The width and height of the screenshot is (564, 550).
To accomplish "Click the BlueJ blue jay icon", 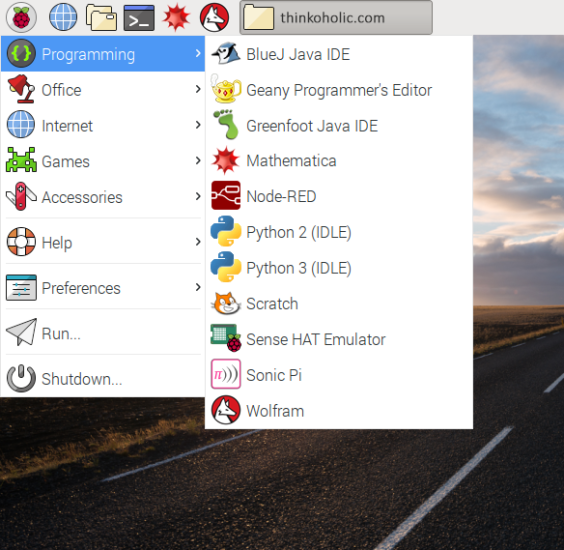I will pyautogui.click(x=226, y=54).
